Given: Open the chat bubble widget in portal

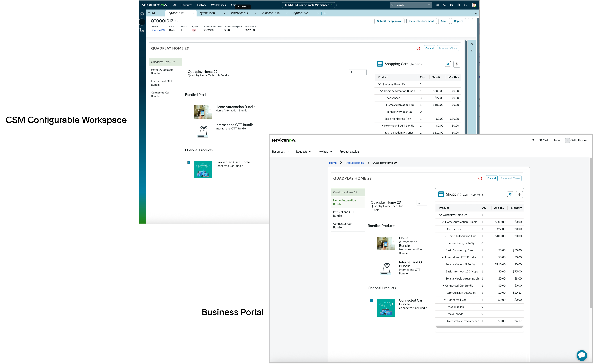Looking at the screenshot, I should 581,355.
